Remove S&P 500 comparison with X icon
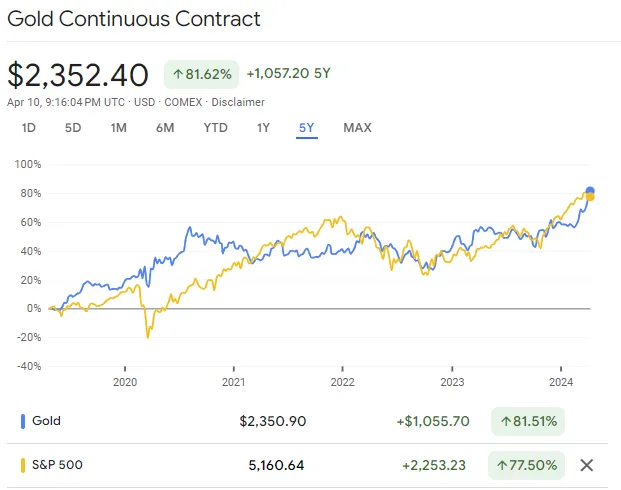 click(x=587, y=465)
